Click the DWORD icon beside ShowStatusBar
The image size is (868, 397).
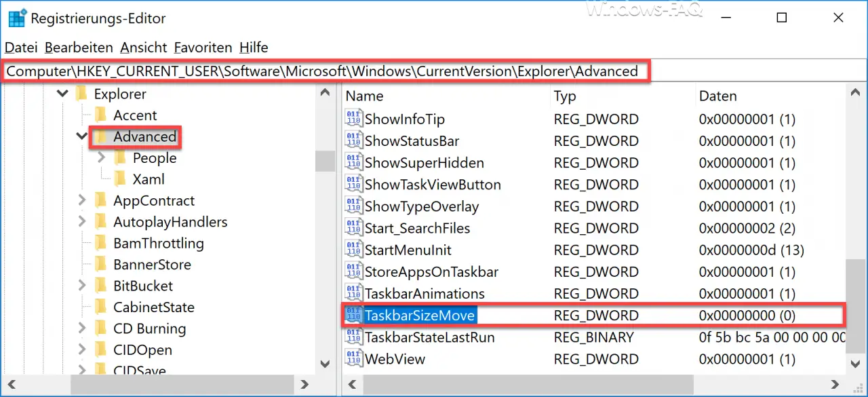coord(354,140)
